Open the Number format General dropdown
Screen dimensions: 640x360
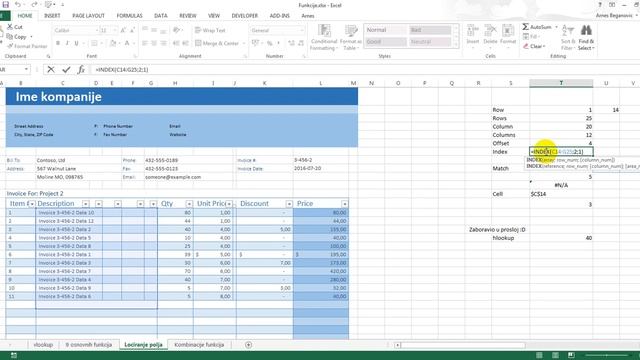point(302,30)
